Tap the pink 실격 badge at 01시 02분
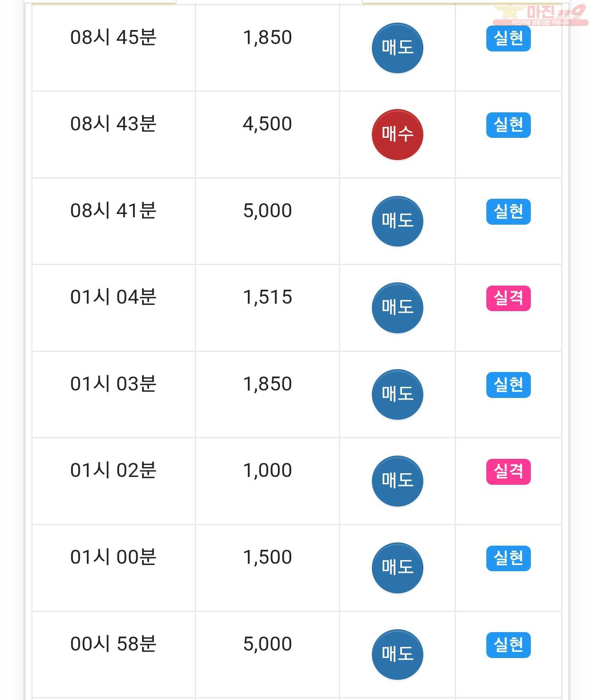The height and width of the screenshot is (700, 593). 508,472
